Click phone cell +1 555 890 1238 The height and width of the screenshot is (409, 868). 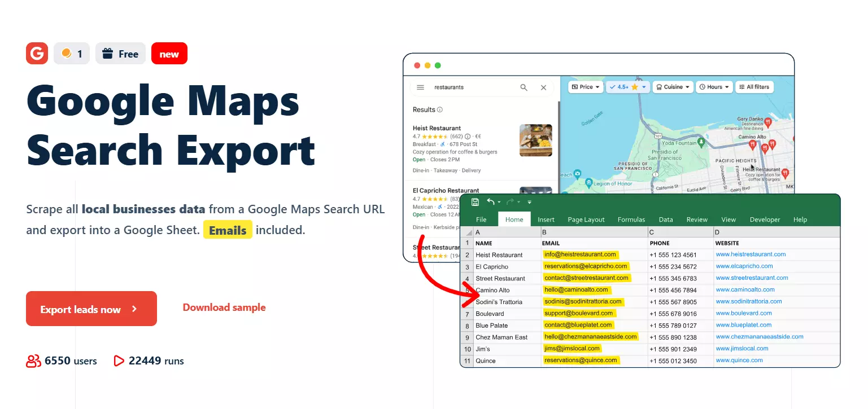(681, 337)
